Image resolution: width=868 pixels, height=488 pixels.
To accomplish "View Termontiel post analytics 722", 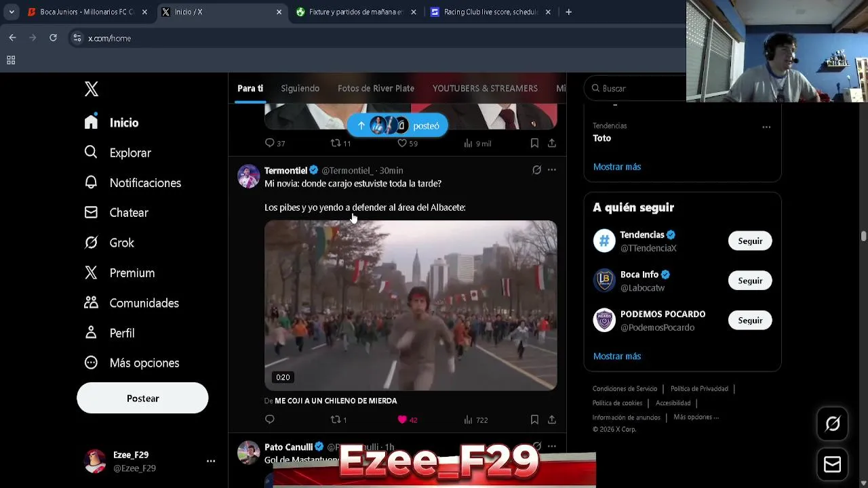I will coord(475,420).
